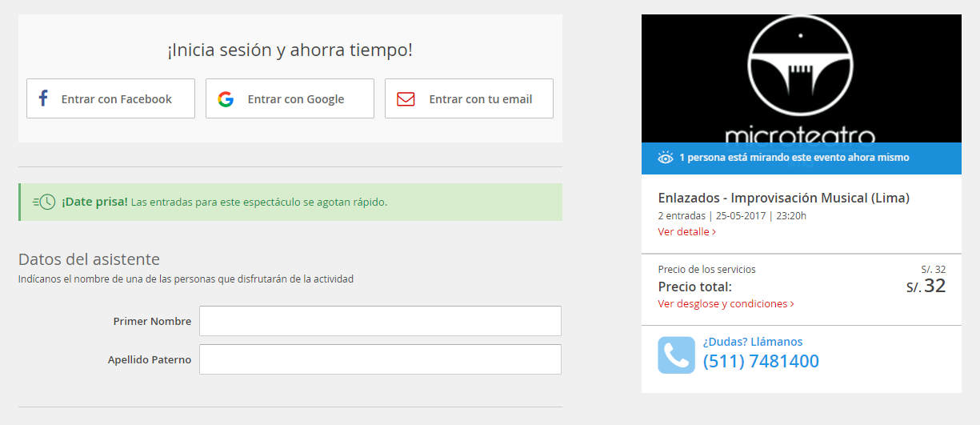This screenshot has height=425, width=980.
Task: Click the red email envelope icon
Action: (406, 99)
